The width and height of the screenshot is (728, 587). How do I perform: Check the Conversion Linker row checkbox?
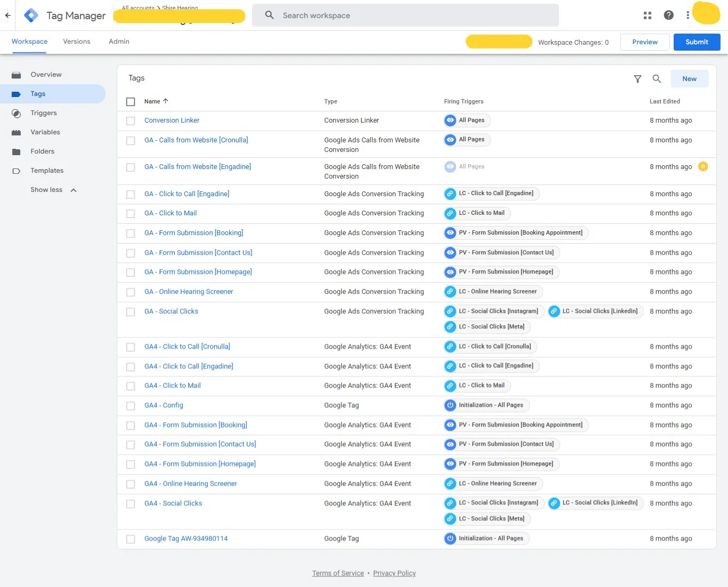coord(131,121)
